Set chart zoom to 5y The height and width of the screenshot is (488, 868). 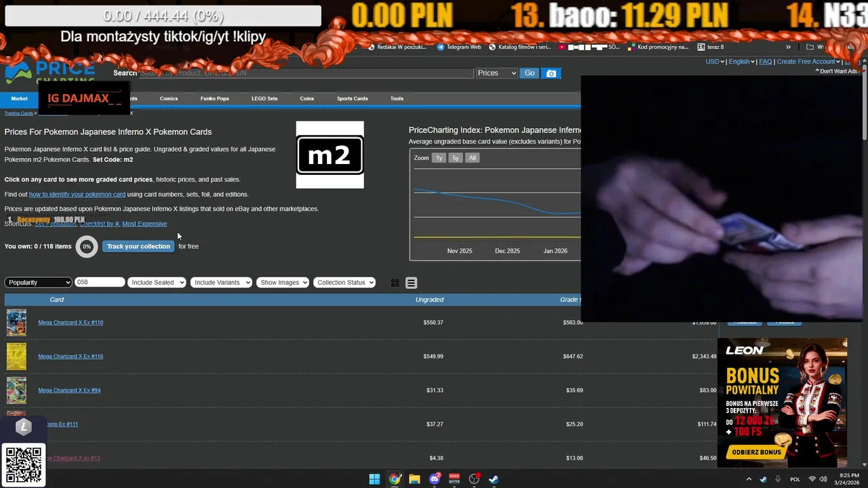(456, 158)
